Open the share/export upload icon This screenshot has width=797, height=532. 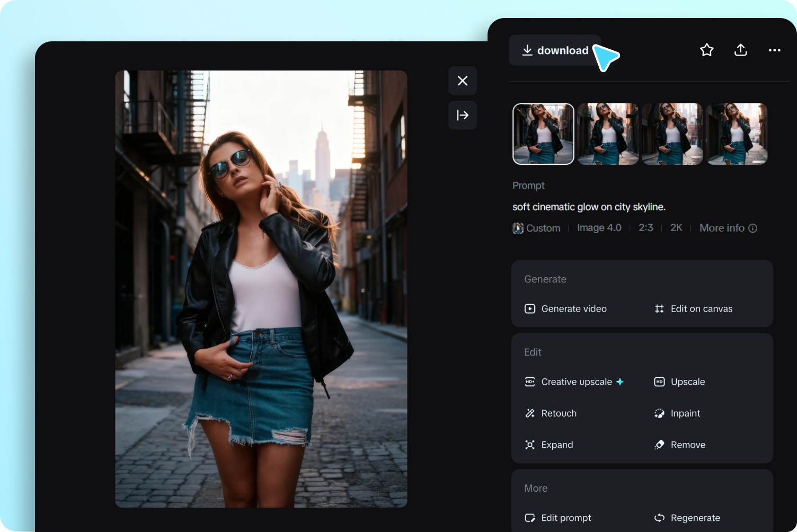coord(741,50)
